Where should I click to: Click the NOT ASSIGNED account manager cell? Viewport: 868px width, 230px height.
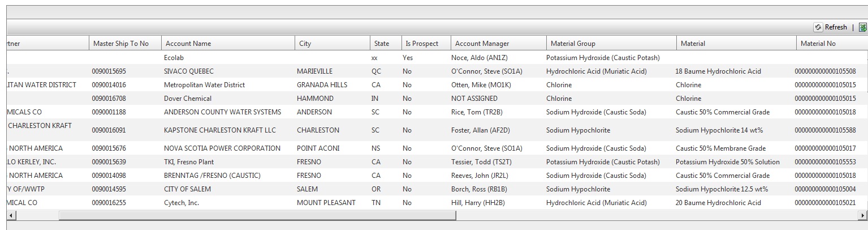pyautogui.click(x=474, y=99)
